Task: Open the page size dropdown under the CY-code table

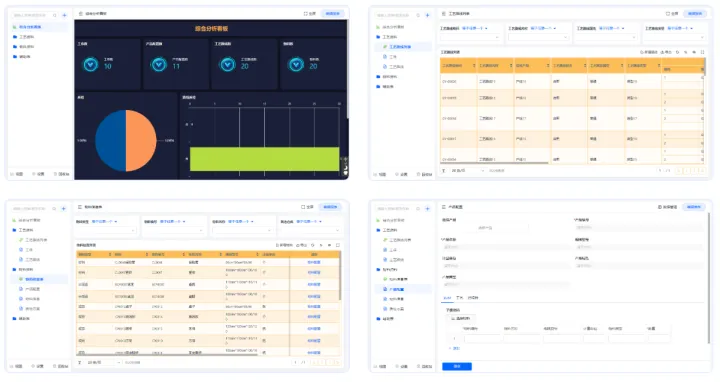Action: tap(467, 170)
